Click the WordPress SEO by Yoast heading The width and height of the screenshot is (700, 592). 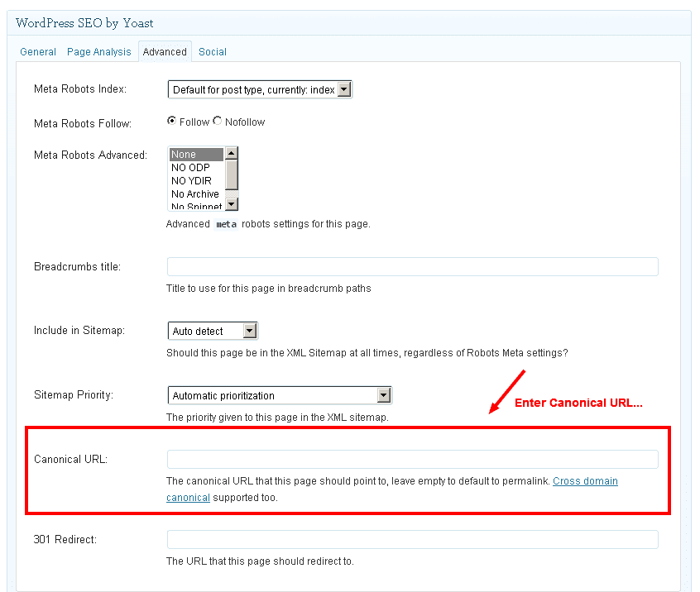coord(84,23)
